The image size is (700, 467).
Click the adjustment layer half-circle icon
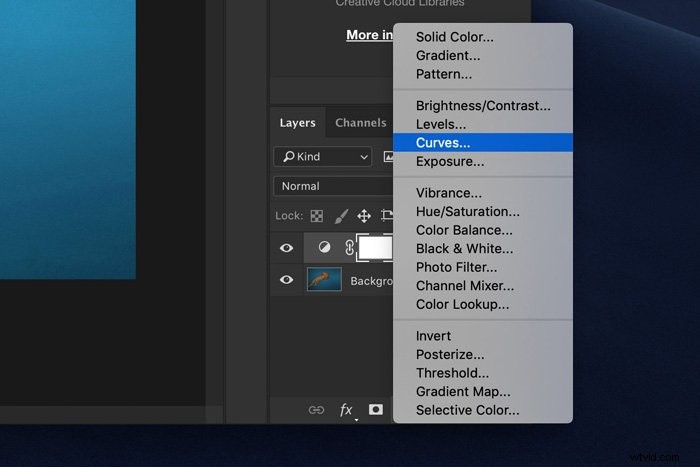tap(325, 247)
